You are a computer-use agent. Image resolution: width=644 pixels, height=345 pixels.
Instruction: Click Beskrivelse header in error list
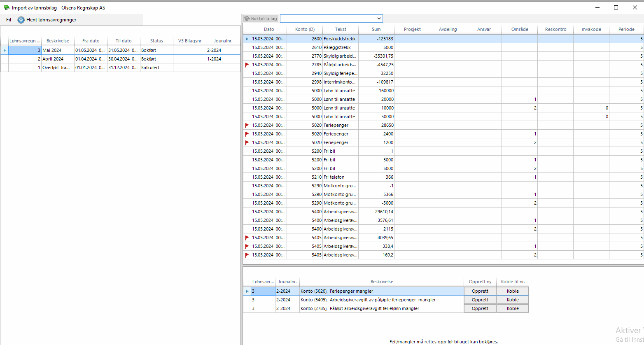coord(382,282)
